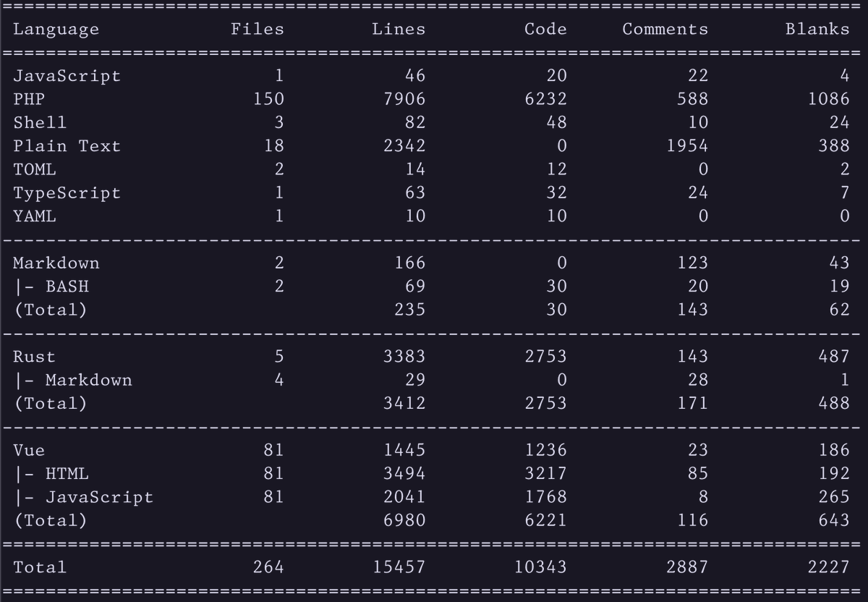Viewport: 868px width, 602px height.
Task: Select PHP's lines value "7906"
Action: tap(404, 99)
